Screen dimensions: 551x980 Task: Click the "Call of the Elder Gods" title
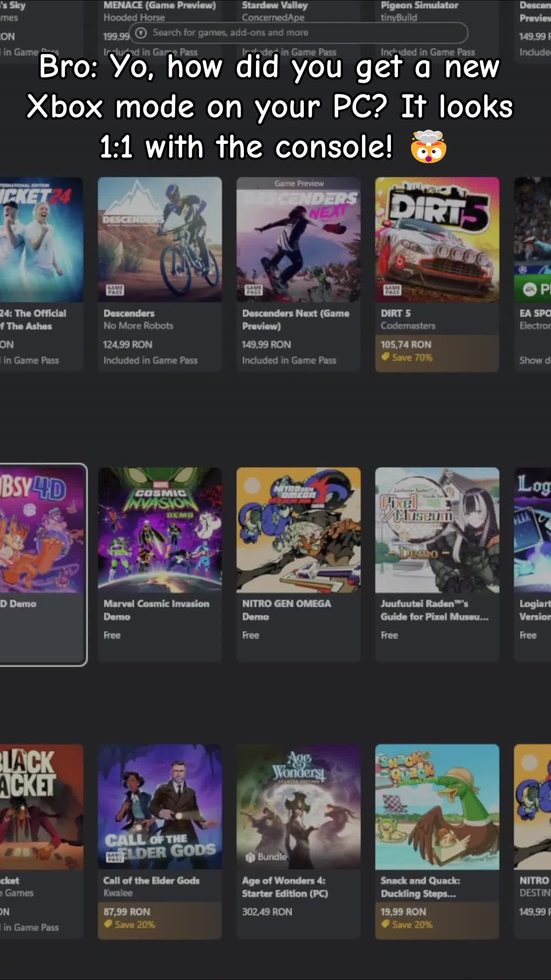(152, 880)
